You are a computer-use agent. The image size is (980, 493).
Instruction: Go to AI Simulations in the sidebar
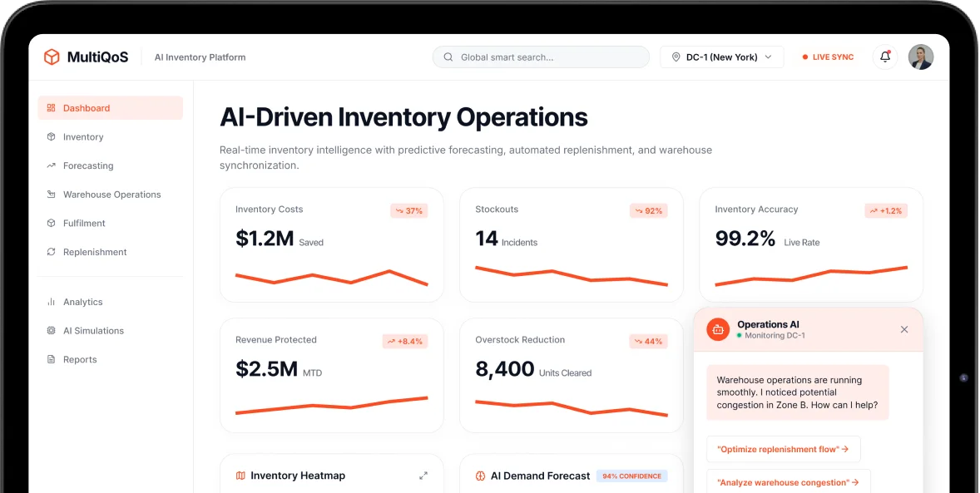pos(111,331)
